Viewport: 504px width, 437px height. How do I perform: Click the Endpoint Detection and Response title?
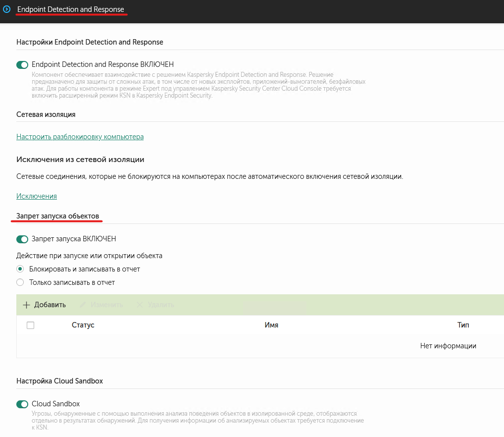[x=71, y=9]
